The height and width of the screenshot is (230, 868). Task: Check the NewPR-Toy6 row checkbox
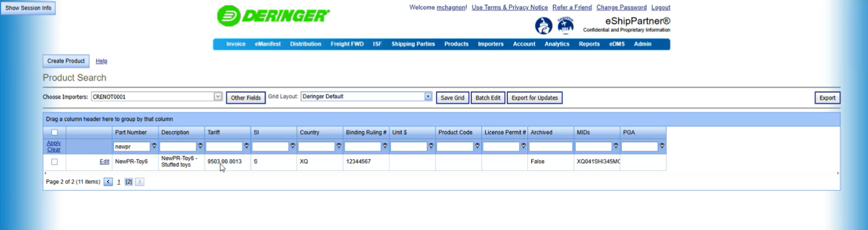click(x=55, y=162)
